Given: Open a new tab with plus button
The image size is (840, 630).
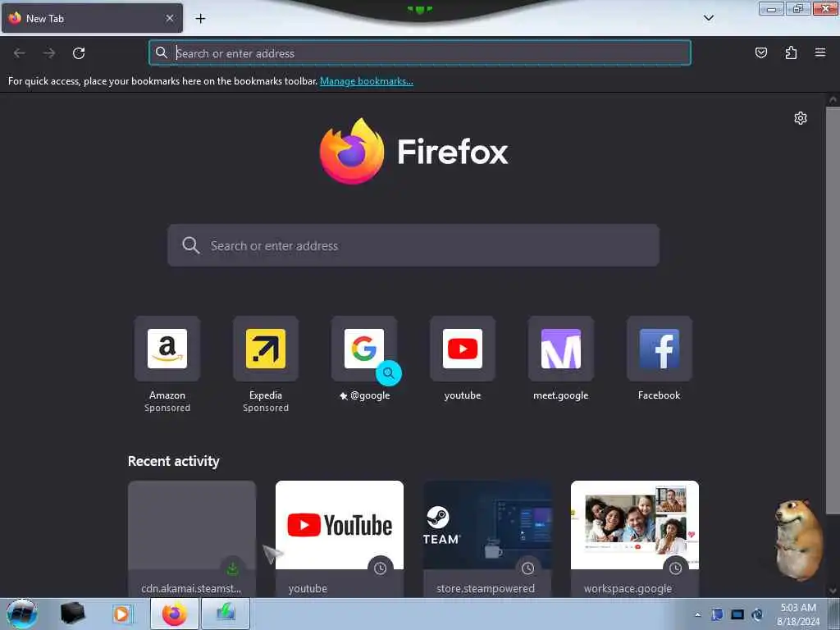Looking at the screenshot, I should [200, 19].
